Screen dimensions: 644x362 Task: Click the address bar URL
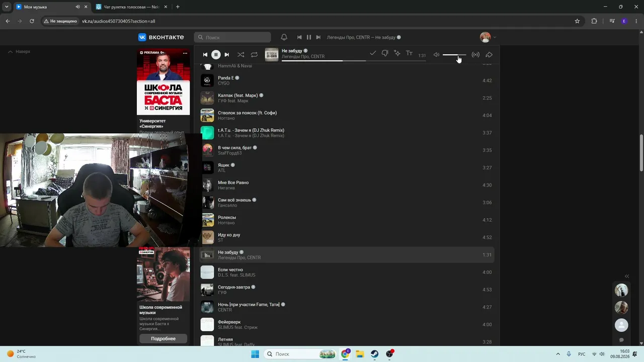pyautogui.click(x=118, y=21)
